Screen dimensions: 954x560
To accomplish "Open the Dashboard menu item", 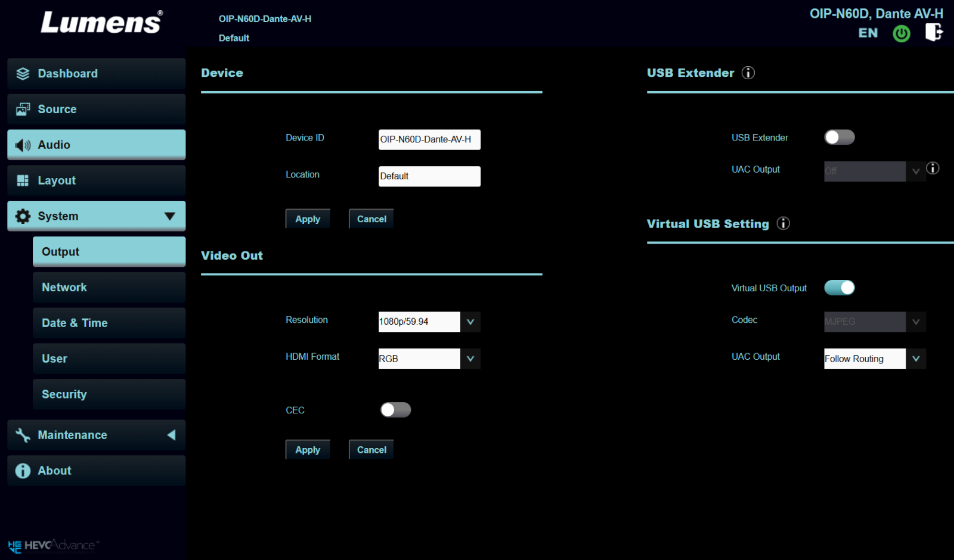I will 96,74.
